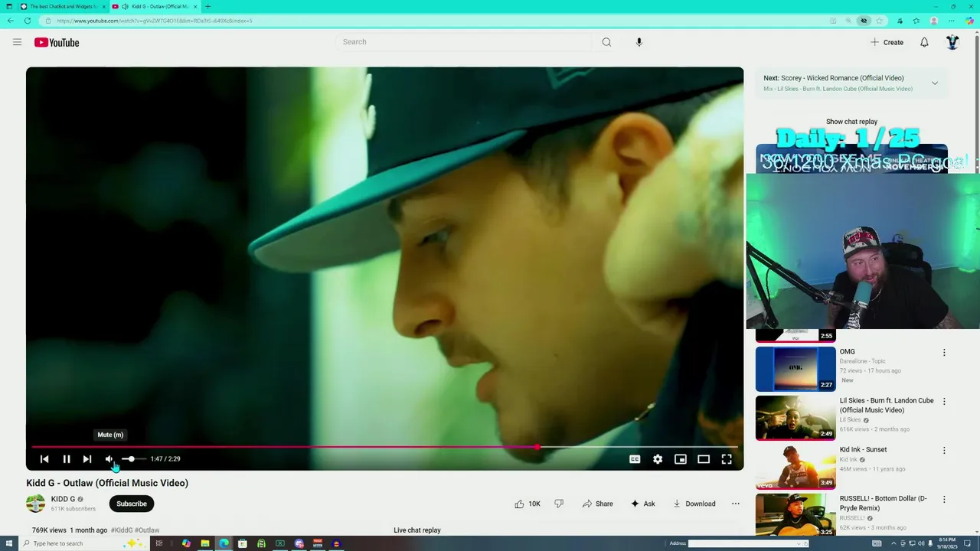Open options menu for OMG video
Image resolution: width=980 pixels, height=551 pixels.
(x=944, y=353)
